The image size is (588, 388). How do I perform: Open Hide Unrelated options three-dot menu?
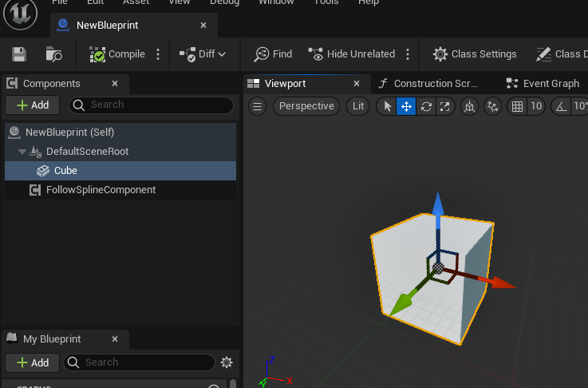pyautogui.click(x=408, y=54)
